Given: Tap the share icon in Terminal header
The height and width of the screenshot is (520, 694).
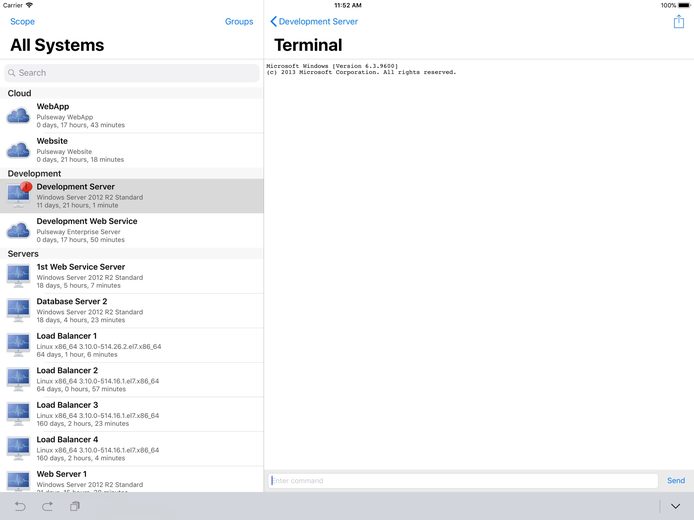Looking at the screenshot, I should point(679,21).
